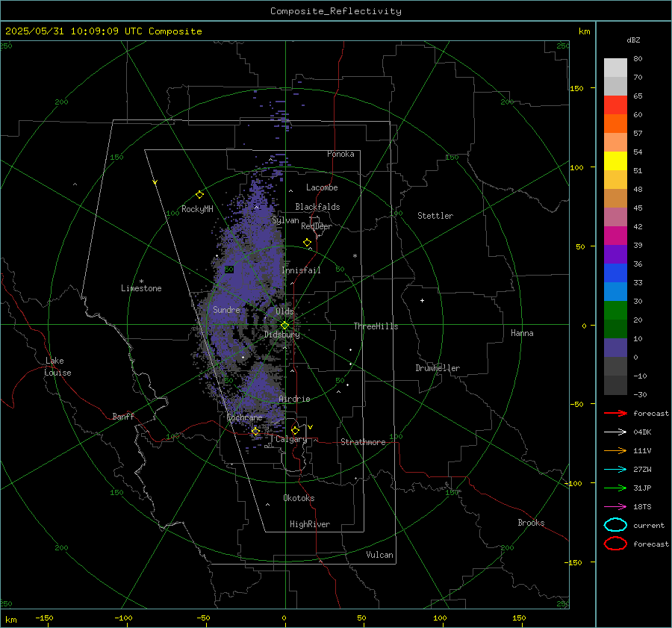Click the Lacombe label

pyautogui.click(x=322, y=187)
